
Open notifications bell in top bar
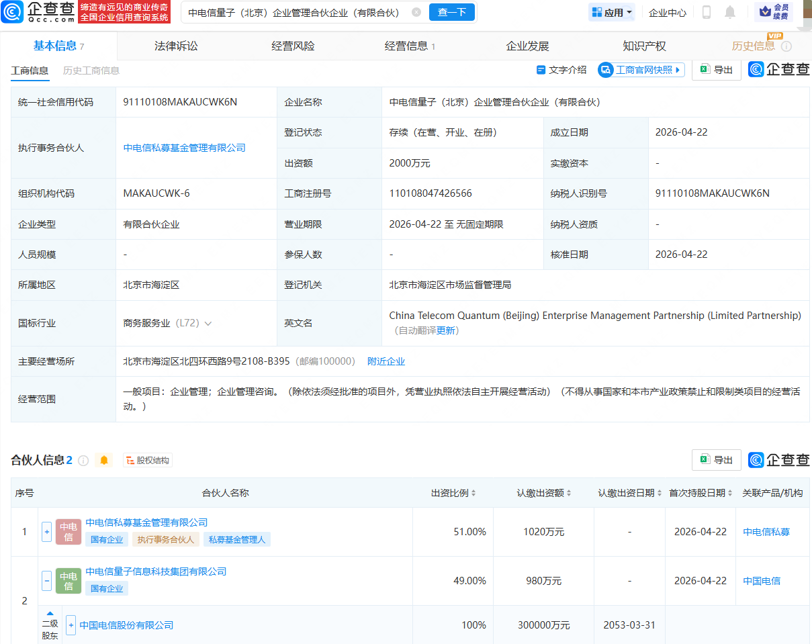730,12
